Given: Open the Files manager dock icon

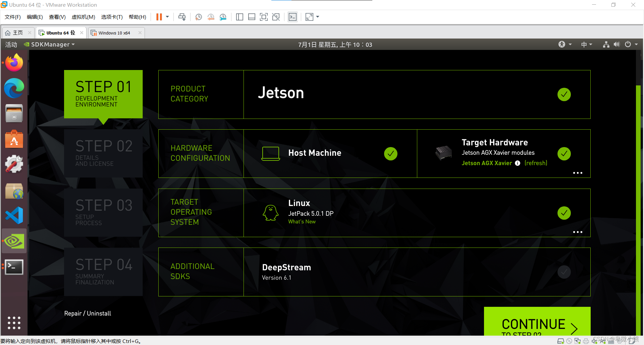Looking at the screenshot, I should click(14, 113).
